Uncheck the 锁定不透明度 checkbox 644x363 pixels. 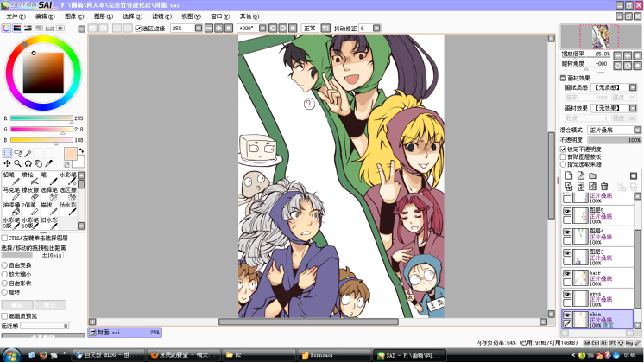pos(564,150)
